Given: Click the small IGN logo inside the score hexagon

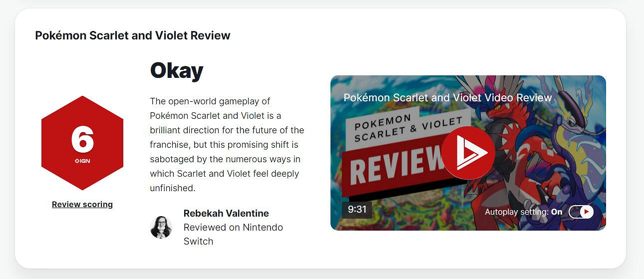Looking at the screenshot, I should (x=82, y=161).
